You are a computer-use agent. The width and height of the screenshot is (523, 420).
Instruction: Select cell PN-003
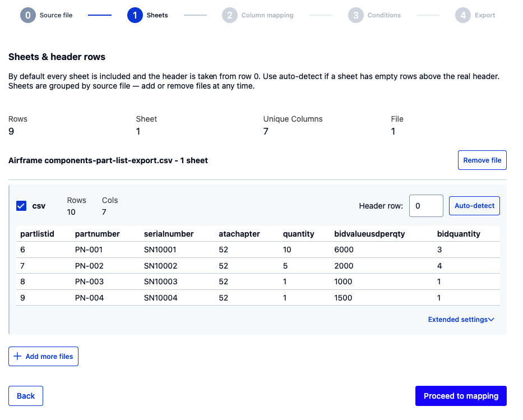coord(89,281)
